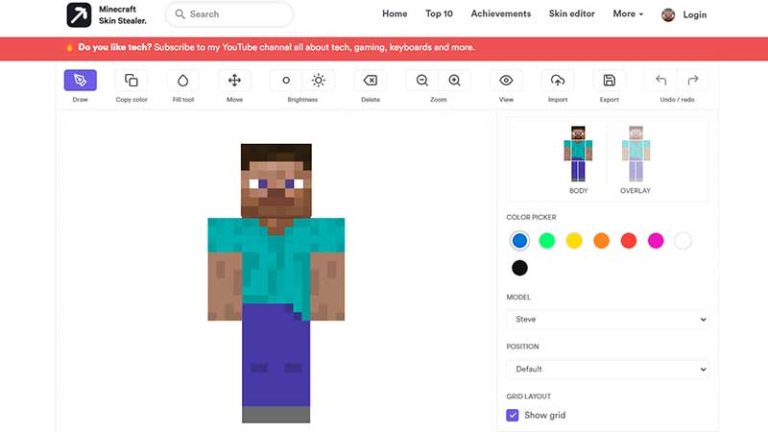Increase brightness with the sun icon
This screenshot has height=432, width=768.
point(318,81)
